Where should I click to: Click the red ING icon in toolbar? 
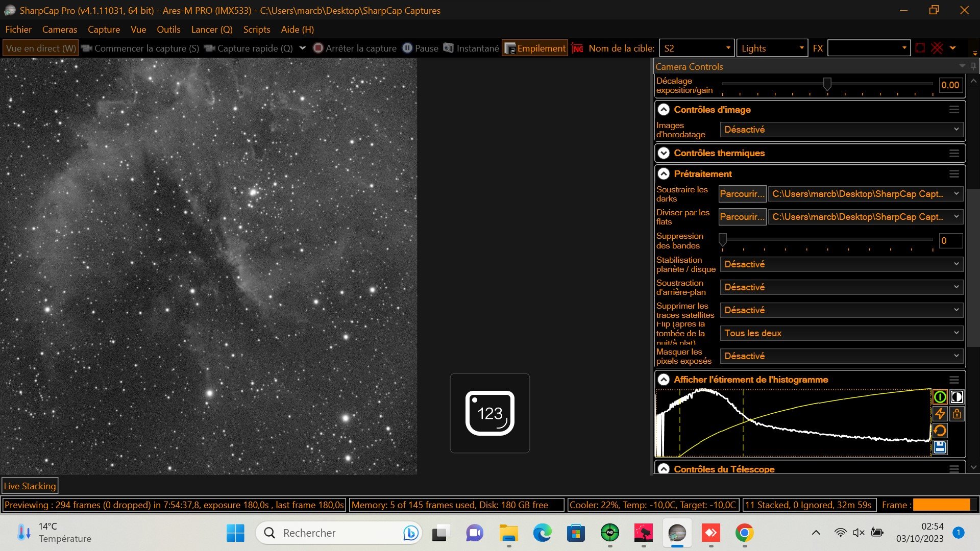[577, 48]
